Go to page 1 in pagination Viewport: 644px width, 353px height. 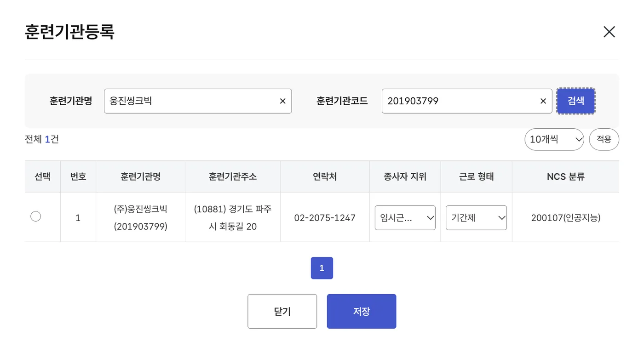322,268
